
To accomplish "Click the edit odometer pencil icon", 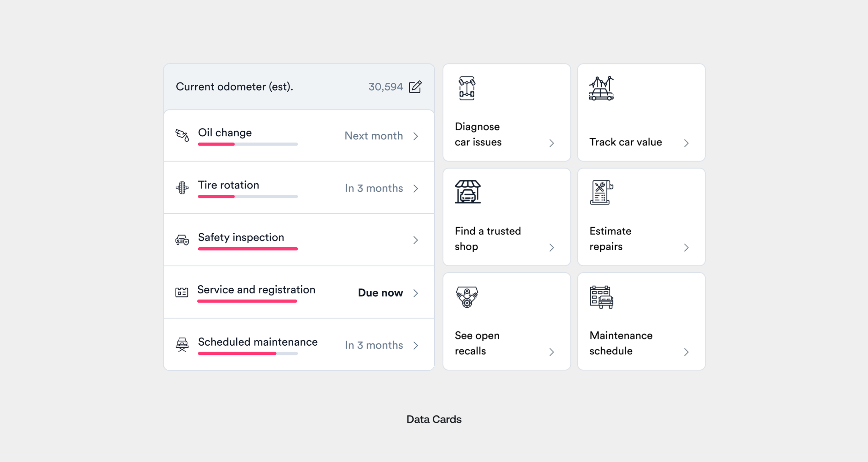I will coord(415,87).
